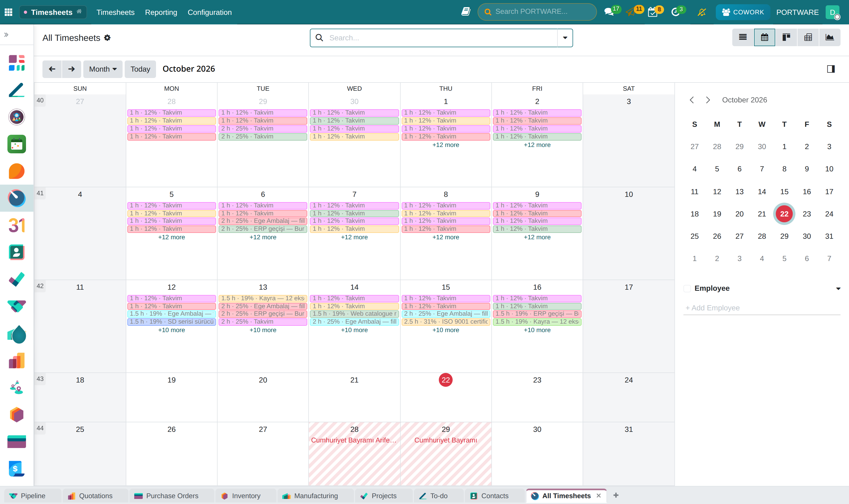Toggle the calendar side panel
Image resolution: width=849 pixels, height=504 pixels.
(831, 69)
